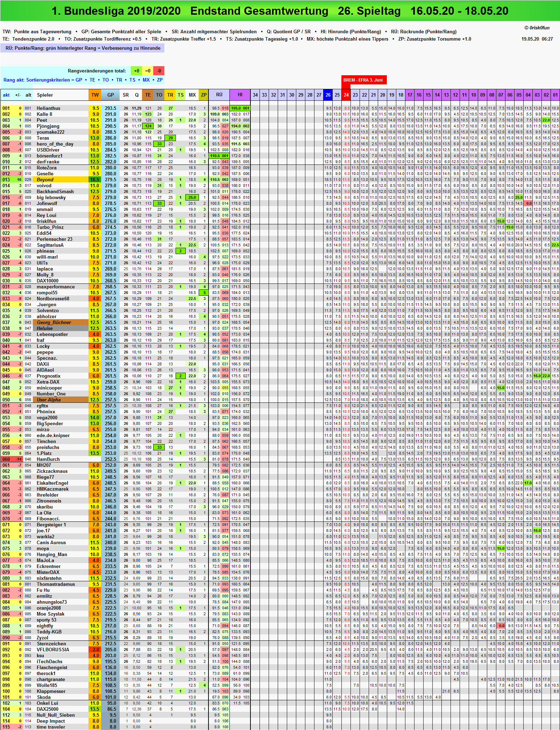This screenshot has width=560, height=730.
Task: Select player 'hero_of_the_day'
Action: point(55,144)
